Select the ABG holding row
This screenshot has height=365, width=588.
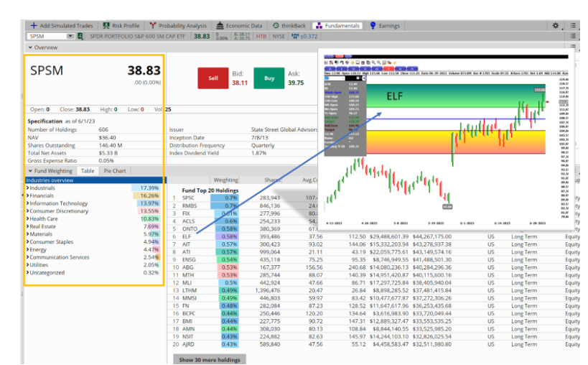[x=375, y=267]
